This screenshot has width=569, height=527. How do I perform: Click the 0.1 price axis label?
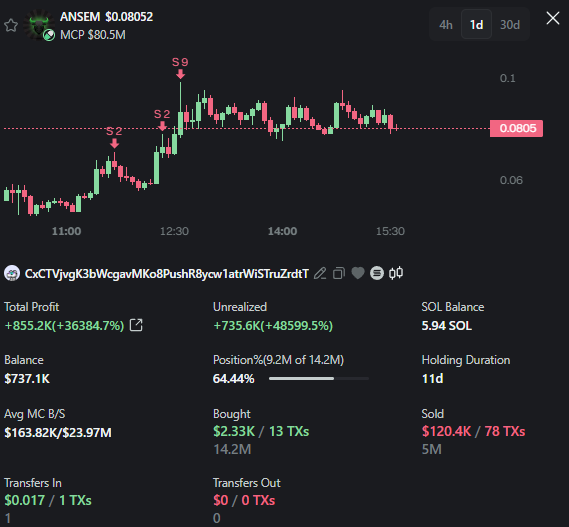[x=507, y=78]
